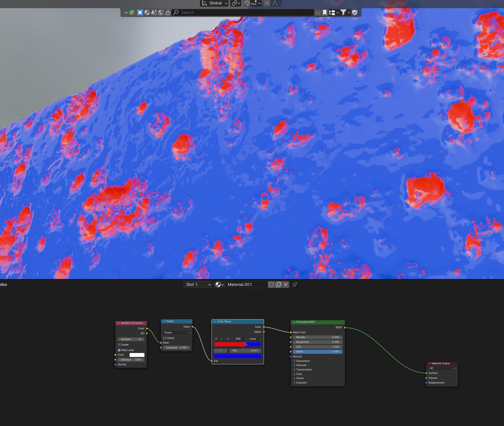
Task: Open snap increment options dropdown
Action: [x=256, y=3]
